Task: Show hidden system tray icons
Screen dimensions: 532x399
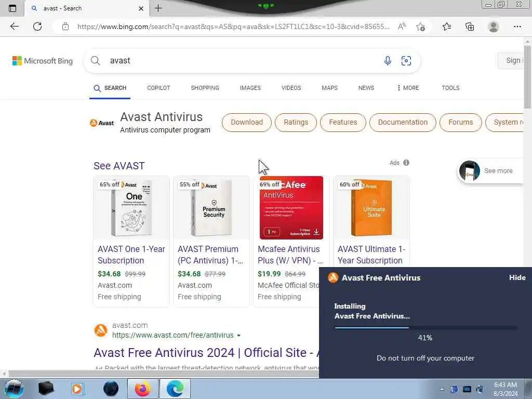Action: click(442, 389)
